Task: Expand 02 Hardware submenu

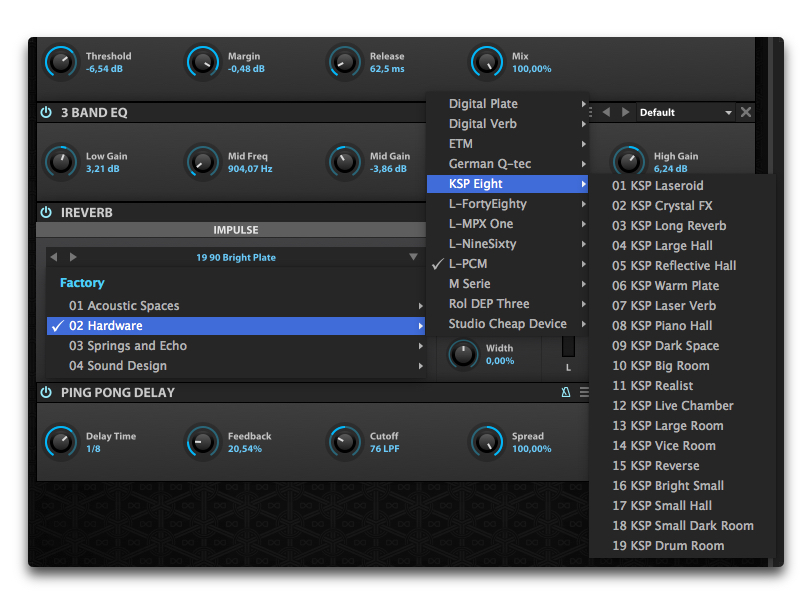Action: pos(236,326)
